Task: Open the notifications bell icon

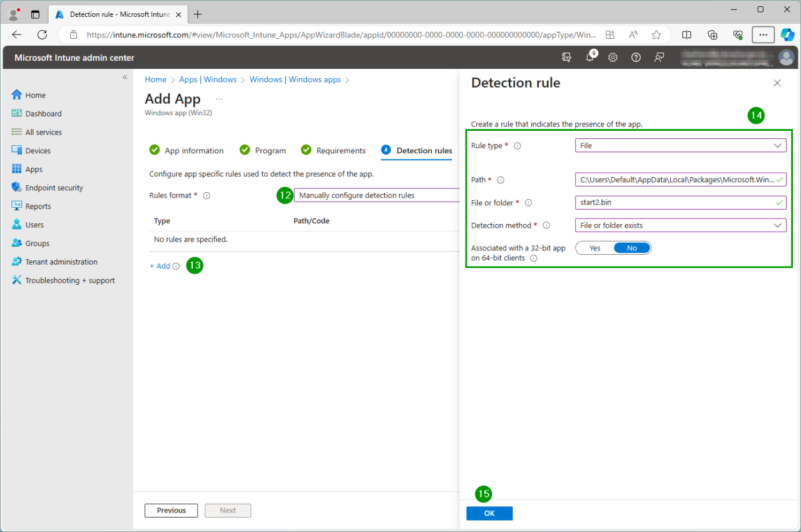Action: pyautogui.click(x=589, y=58)
